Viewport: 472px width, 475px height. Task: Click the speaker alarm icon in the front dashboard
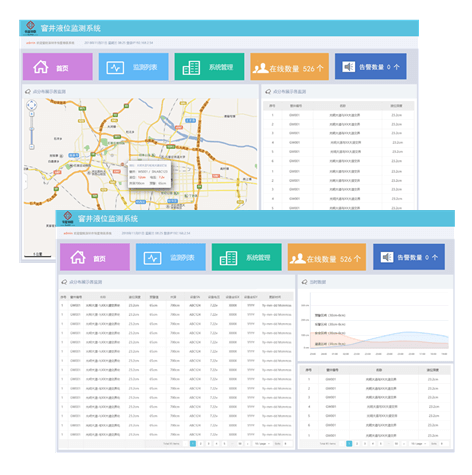[387, 257]
